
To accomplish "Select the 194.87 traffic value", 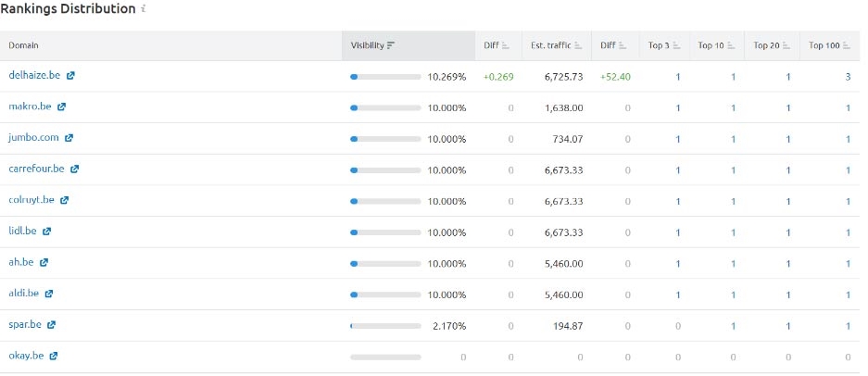I will coord(568,326).
